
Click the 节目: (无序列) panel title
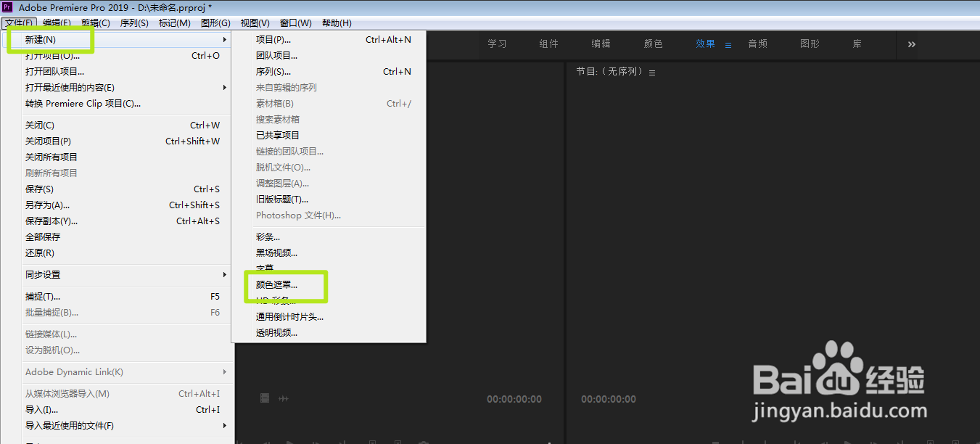tap(609, 72)
